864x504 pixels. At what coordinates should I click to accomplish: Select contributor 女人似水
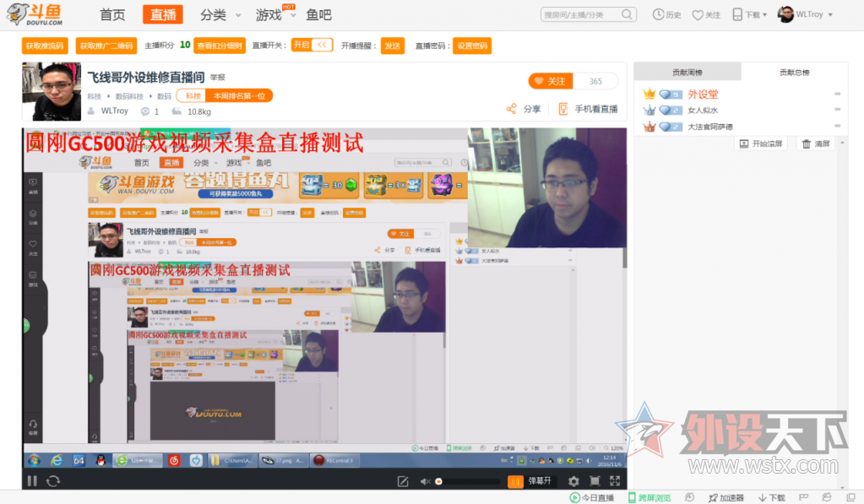pyautogui.click(x=703, y=110)
